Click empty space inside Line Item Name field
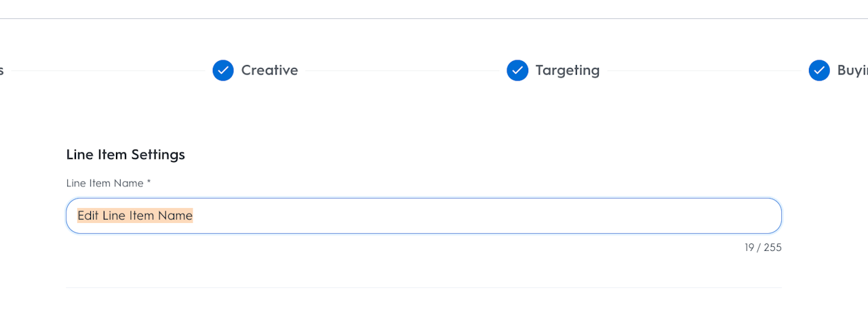This screenshot has height=322, width=868. coord(475,216)
